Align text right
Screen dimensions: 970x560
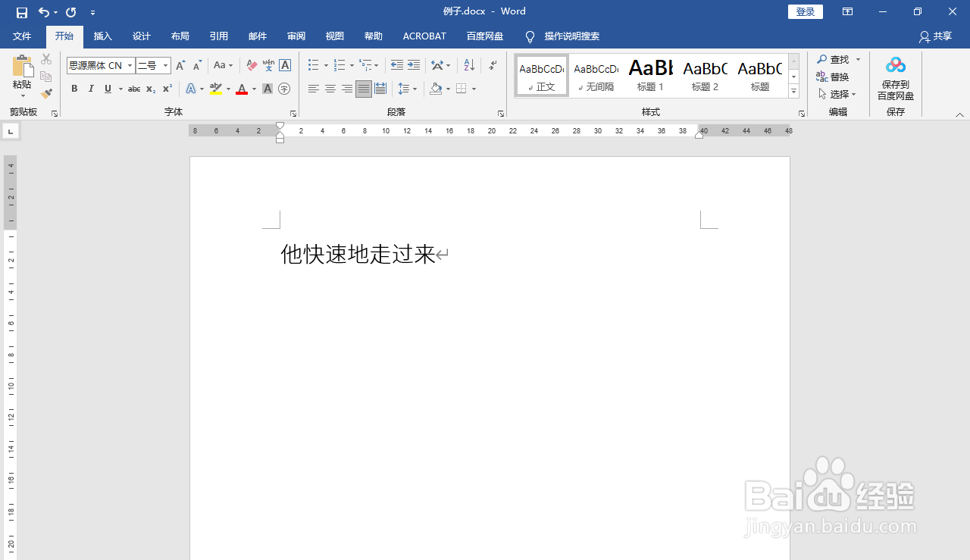pos(347,89)
